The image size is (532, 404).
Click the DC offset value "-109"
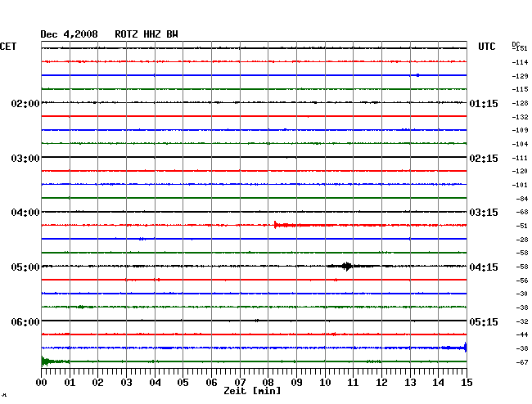pyautogui.click(x=520, y=130)
